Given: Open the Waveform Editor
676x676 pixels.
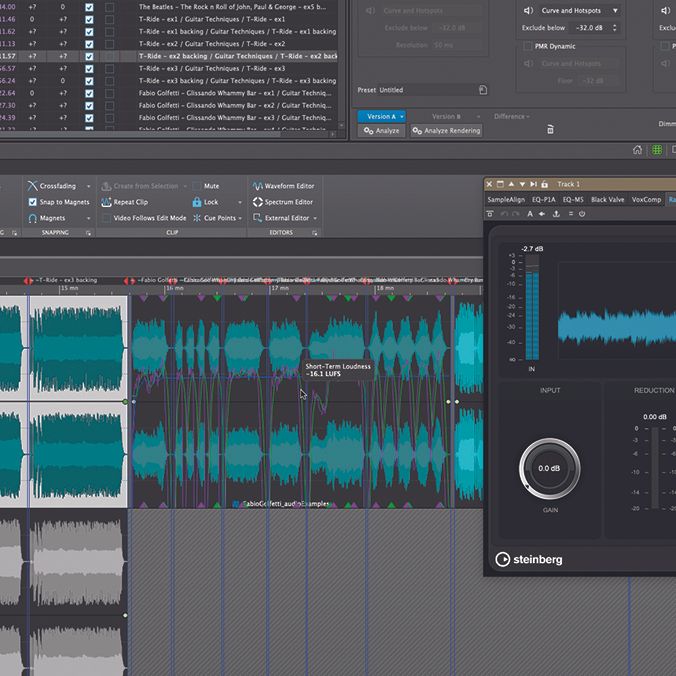Looking at the screenshot, I should tap(284, 186).
